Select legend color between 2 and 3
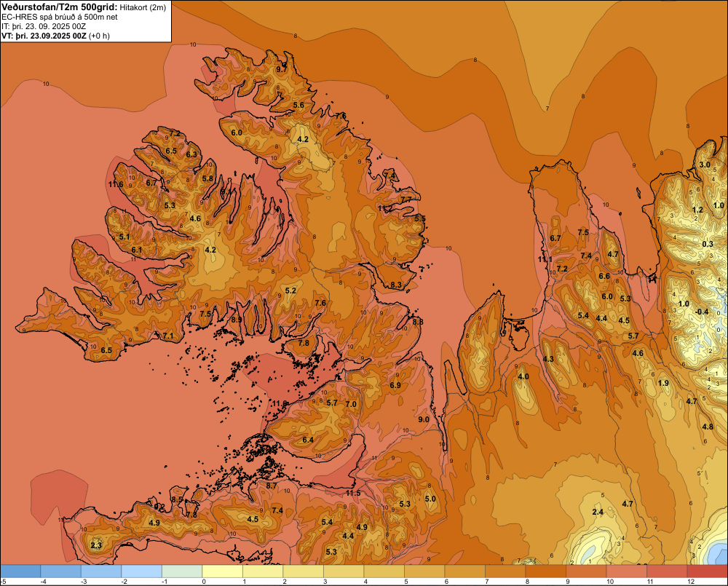 303,571
